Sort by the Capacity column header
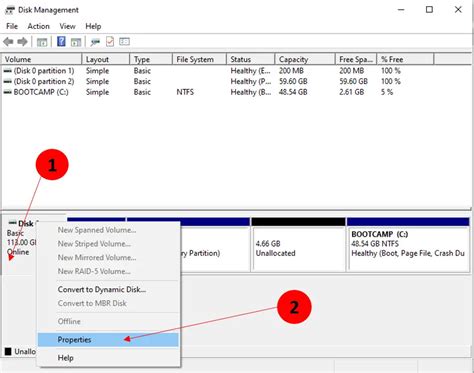Viewport: 474px width, 373px height. tap(305, 59)
